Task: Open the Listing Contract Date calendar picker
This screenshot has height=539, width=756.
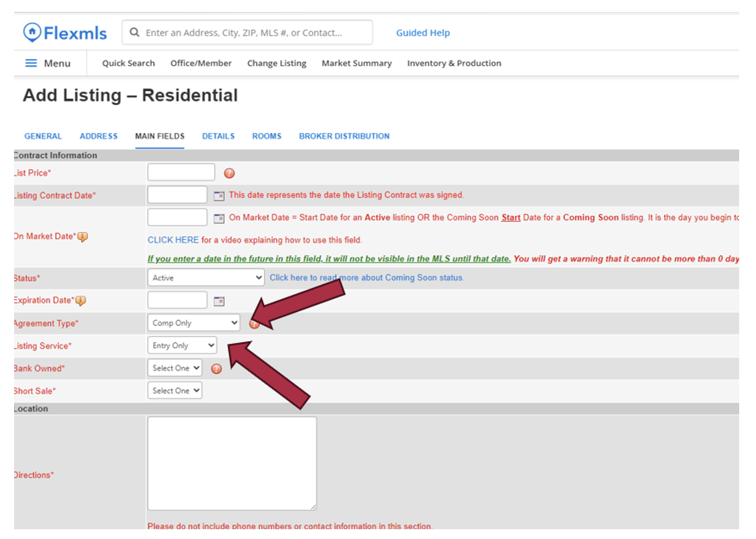Action: click(x=219, y=196)
